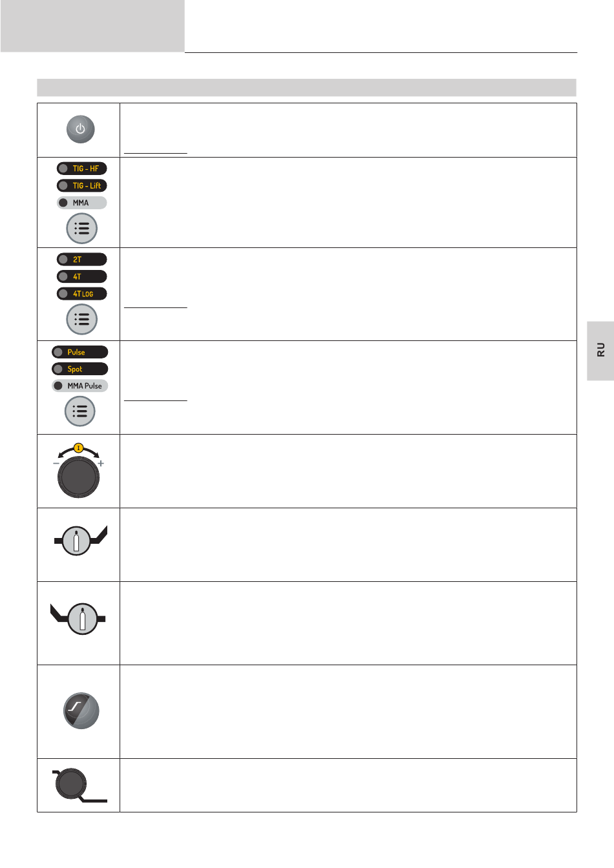Choose the 4T trigger mode
This screenshot has width=614, height=868.
(81, 276)
